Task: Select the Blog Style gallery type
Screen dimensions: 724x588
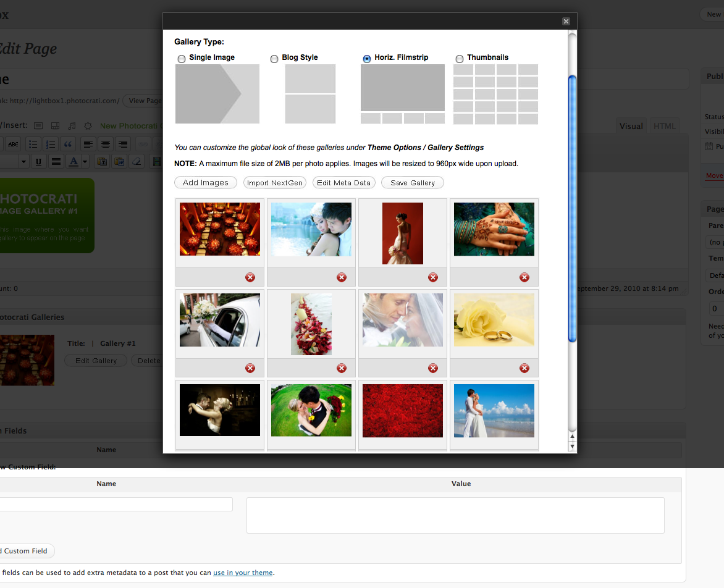Action: pyautogui.click(x=274, y=59)
